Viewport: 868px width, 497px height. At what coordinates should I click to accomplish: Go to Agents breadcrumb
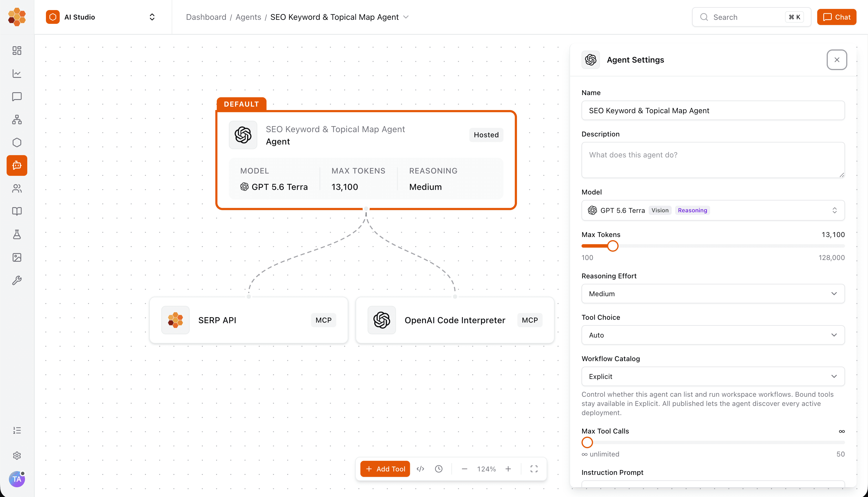(x=248, y=17)
